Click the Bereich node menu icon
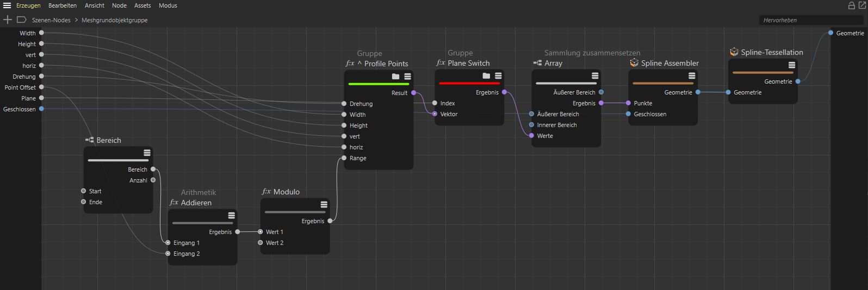This screenshot has width=868, height=290. 147,153
